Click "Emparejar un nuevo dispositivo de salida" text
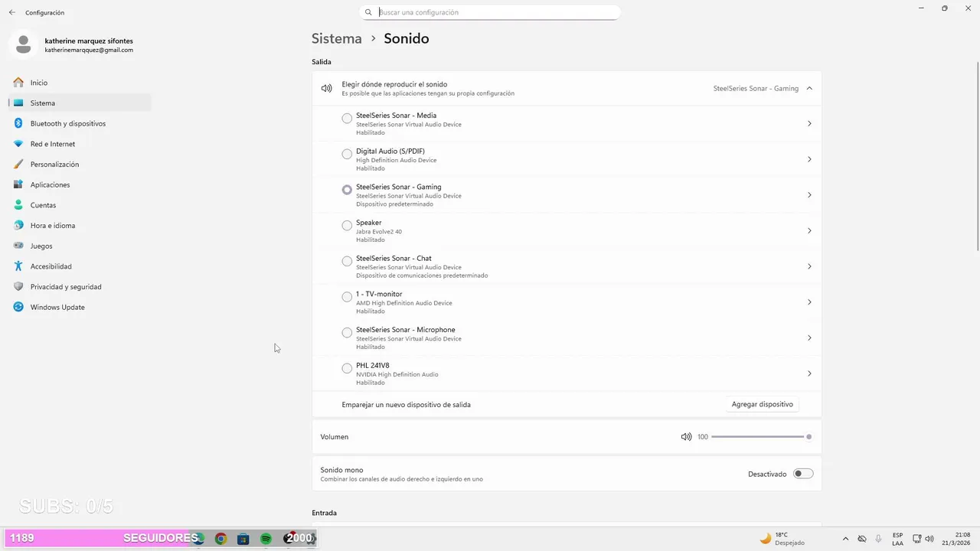Screen dimensions: 980x551 (x=406, y=404)
